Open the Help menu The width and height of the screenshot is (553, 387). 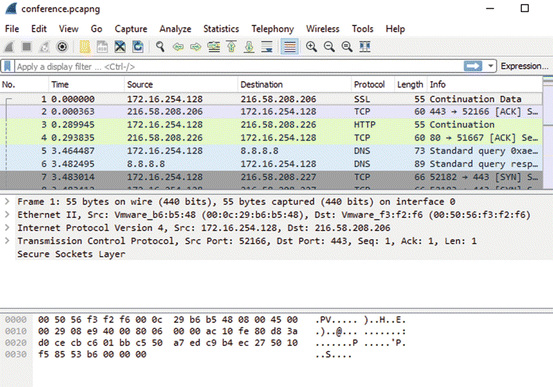[x=395, y=29]
